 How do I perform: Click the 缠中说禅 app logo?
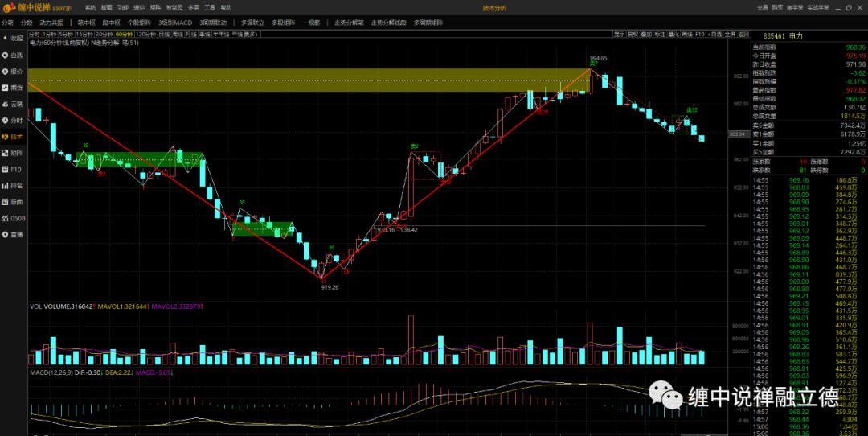tap(36, 8)
